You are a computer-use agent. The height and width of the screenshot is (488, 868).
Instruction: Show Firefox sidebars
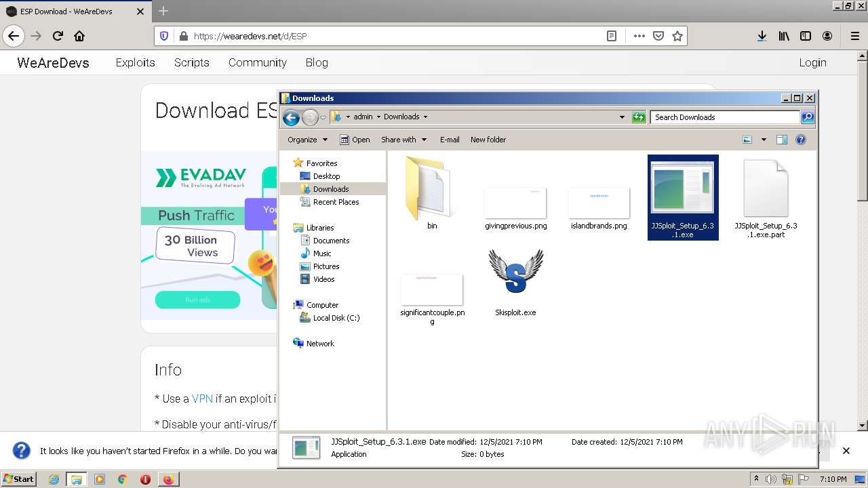click(x=806, y=36)
